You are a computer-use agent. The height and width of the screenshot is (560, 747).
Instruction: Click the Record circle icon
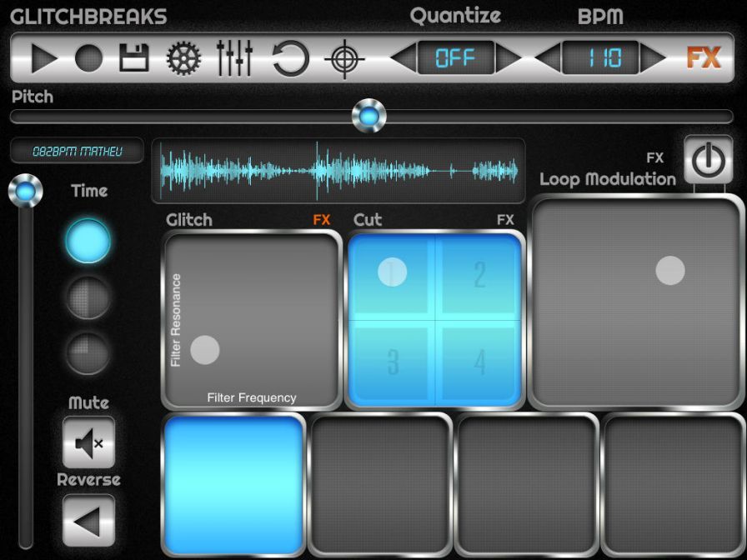[89, 58]
